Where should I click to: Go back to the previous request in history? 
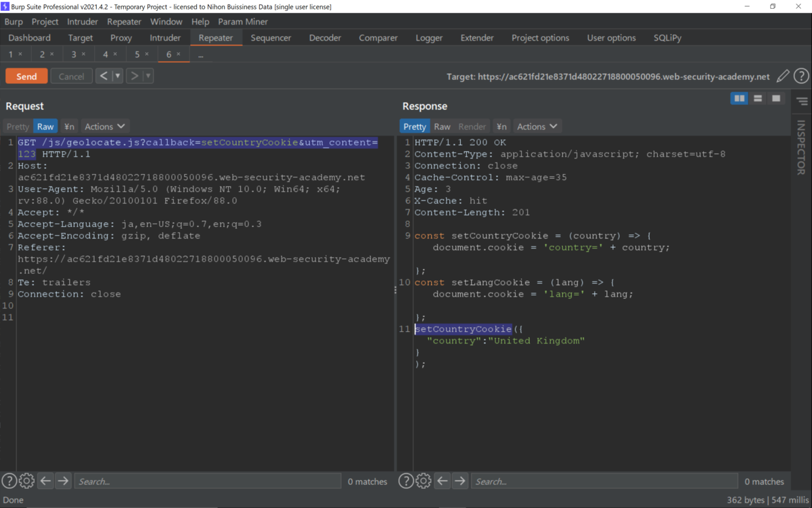tap(104, 76)
